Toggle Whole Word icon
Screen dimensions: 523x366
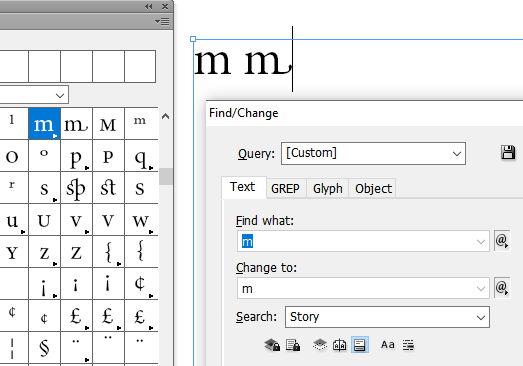(408, 345)
